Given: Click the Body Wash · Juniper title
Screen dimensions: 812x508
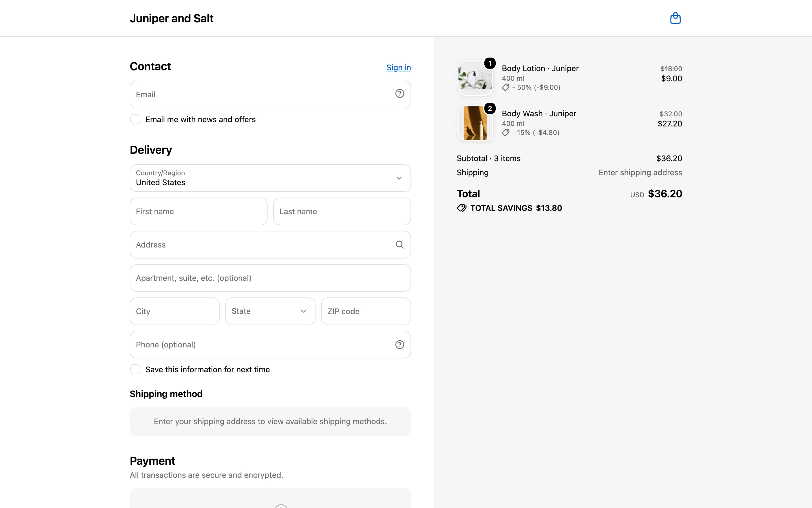Looking at the screenshot, I should 539,113.
